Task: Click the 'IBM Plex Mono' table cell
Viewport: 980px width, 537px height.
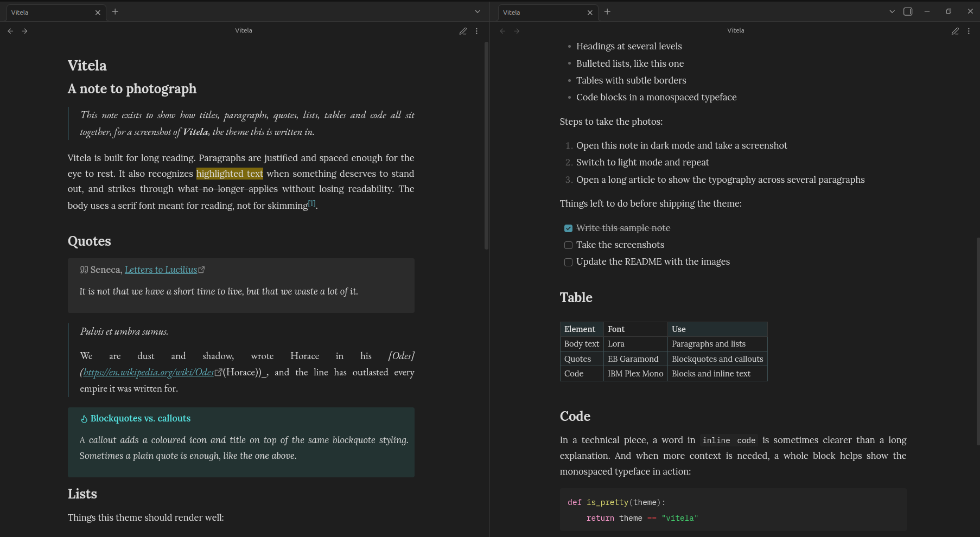Action: coord(635,374)
